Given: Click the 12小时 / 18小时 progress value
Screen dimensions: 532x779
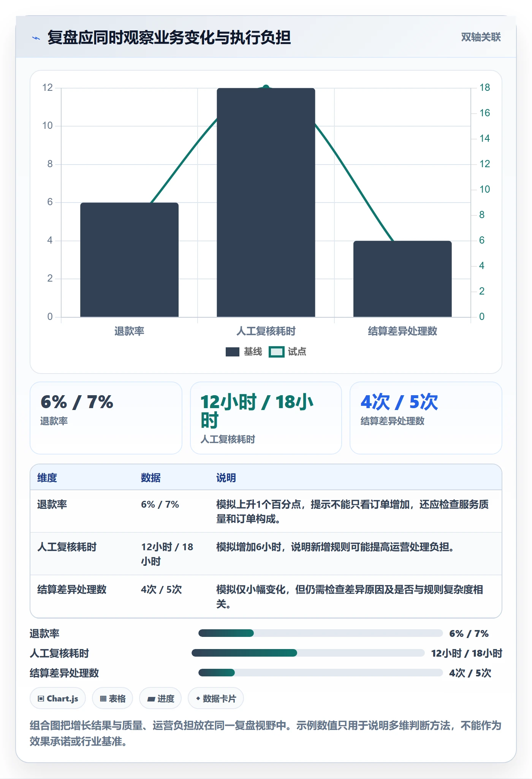Looking at the screenshot, I should (467, 653).
